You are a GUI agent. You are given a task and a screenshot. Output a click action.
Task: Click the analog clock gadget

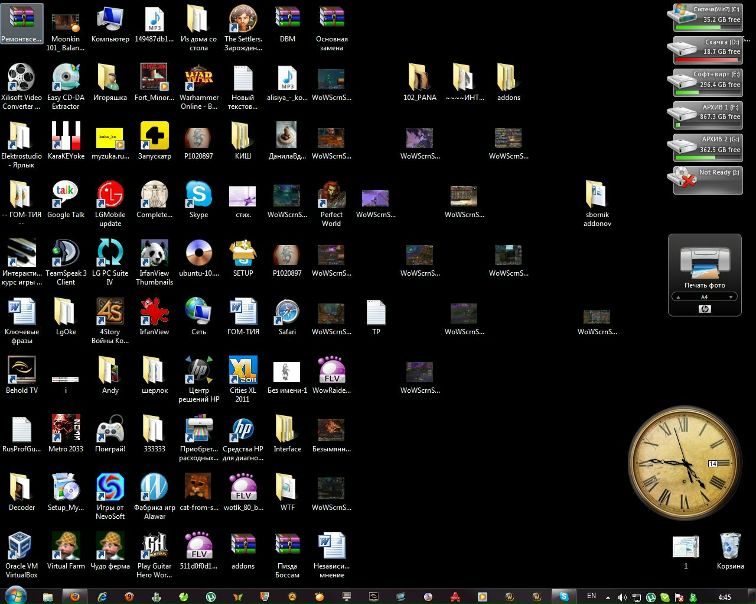(682, 462)
